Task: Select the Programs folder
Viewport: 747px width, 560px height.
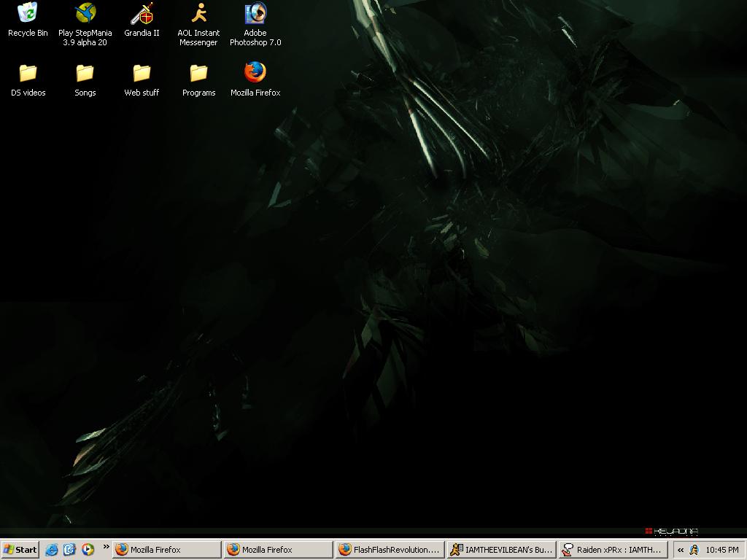Action: pyautogui.click(x=198, y=80)
